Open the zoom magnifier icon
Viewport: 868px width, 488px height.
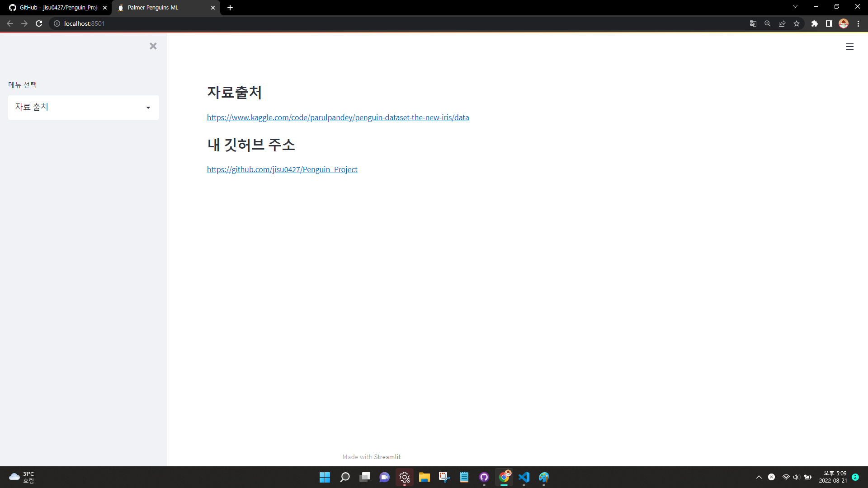pos(768,23)
